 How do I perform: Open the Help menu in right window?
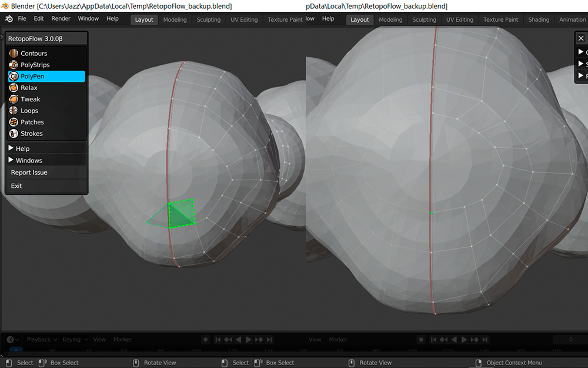point(328,18)
